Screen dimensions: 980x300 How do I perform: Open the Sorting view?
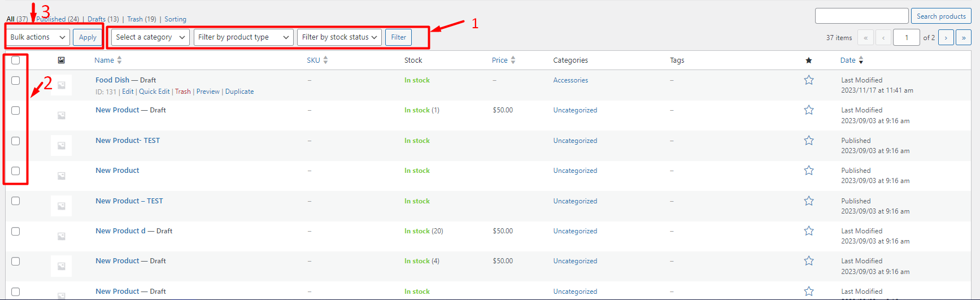click(x=175, y=19)
